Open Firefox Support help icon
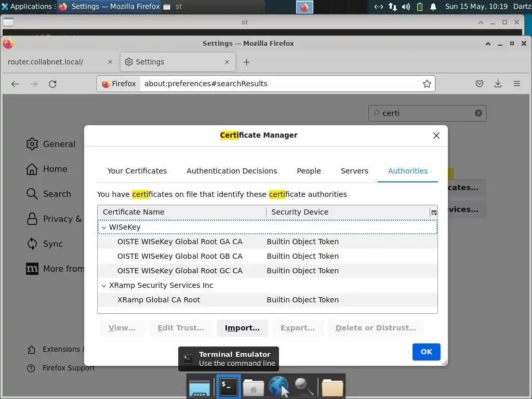The height and width of the screenshot is (399, 532). 31,368
